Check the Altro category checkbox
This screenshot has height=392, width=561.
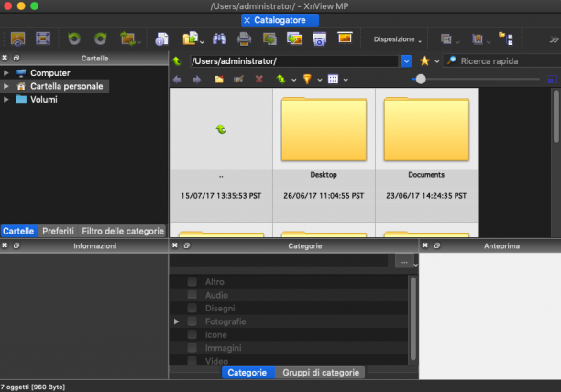192,281
